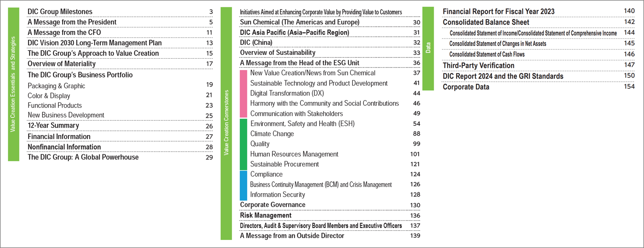The height and width of the screenshot is (248, 644).
Task: Select Corporate Governance entry
Action: 272,205
